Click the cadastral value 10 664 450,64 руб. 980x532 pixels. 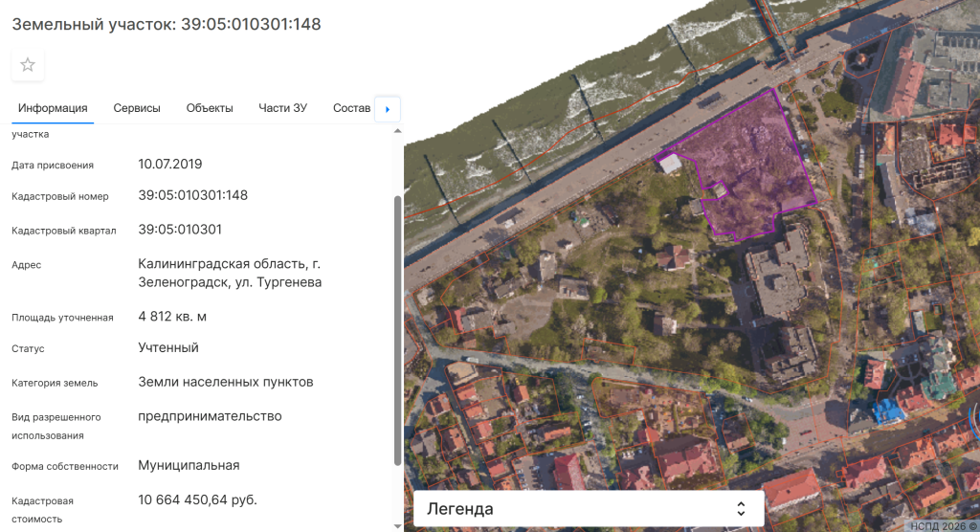coord(198,500)
